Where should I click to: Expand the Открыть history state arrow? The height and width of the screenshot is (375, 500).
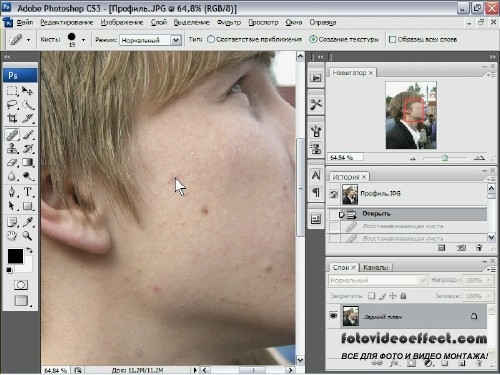click(x=341, y=214)
